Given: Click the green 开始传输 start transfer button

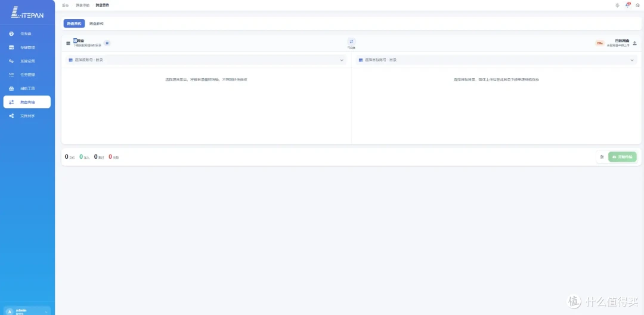Looking at the screenshot, I should click(x=622, y=157).
